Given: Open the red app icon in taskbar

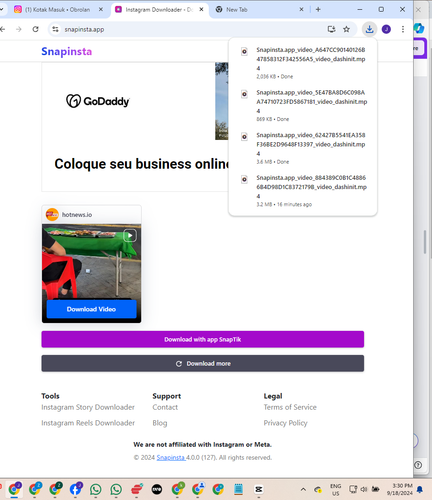Looking at the screenshot, I should pos(137,489).
